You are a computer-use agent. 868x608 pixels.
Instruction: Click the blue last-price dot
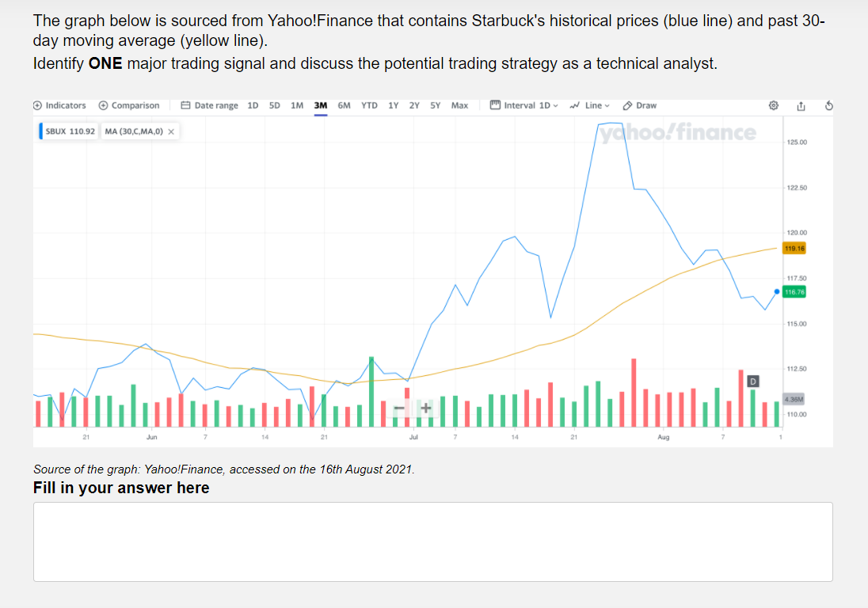point(777,291)
